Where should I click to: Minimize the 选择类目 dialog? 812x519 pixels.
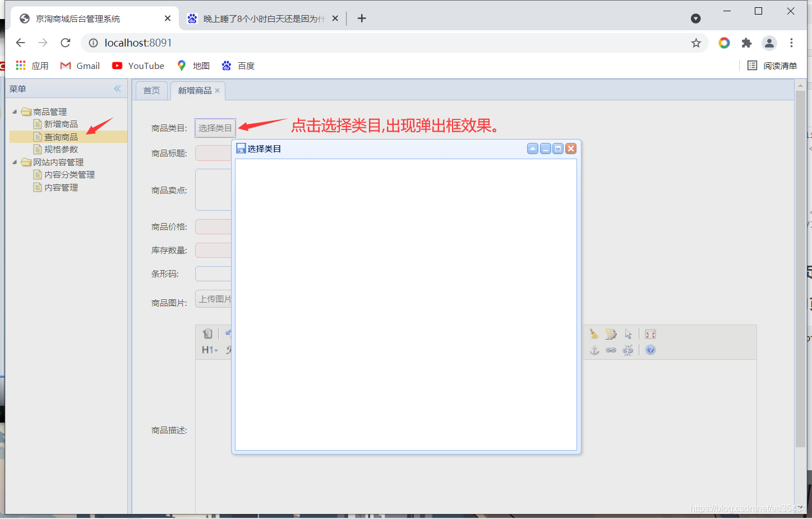546,149
